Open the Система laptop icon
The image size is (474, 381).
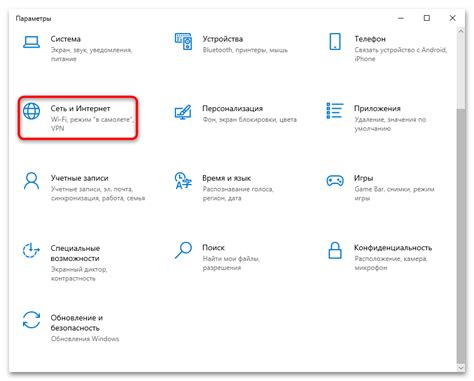(x=32, y=42)
